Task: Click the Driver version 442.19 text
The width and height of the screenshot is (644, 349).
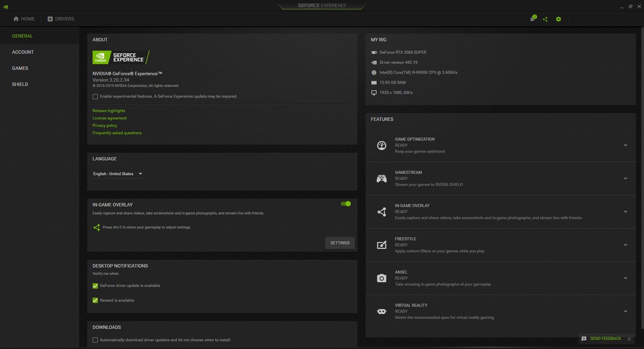Action: [x=398, y=62]
